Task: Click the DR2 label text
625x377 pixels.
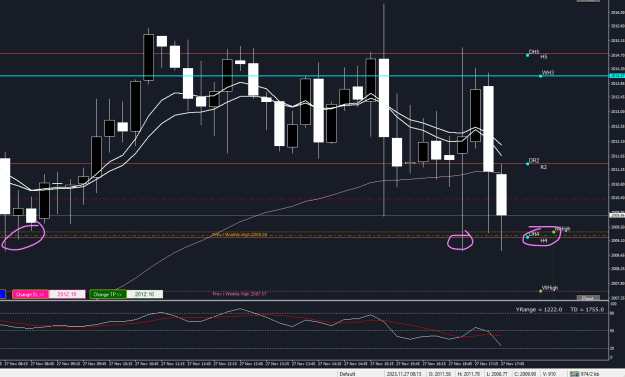Action: tap(534, 160)
